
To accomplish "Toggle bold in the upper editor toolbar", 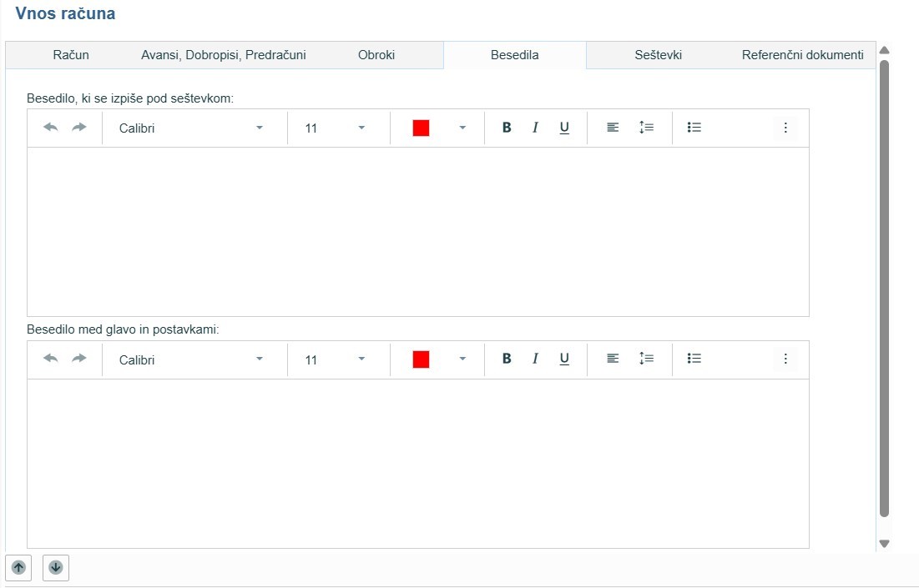I will (x=507, y=128).
